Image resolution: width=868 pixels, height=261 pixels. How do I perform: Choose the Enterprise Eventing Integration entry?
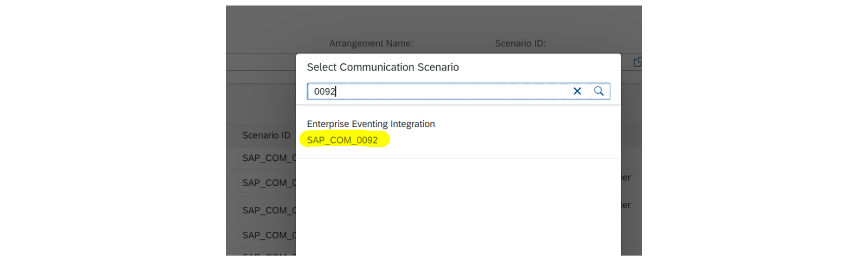point(371,124)
